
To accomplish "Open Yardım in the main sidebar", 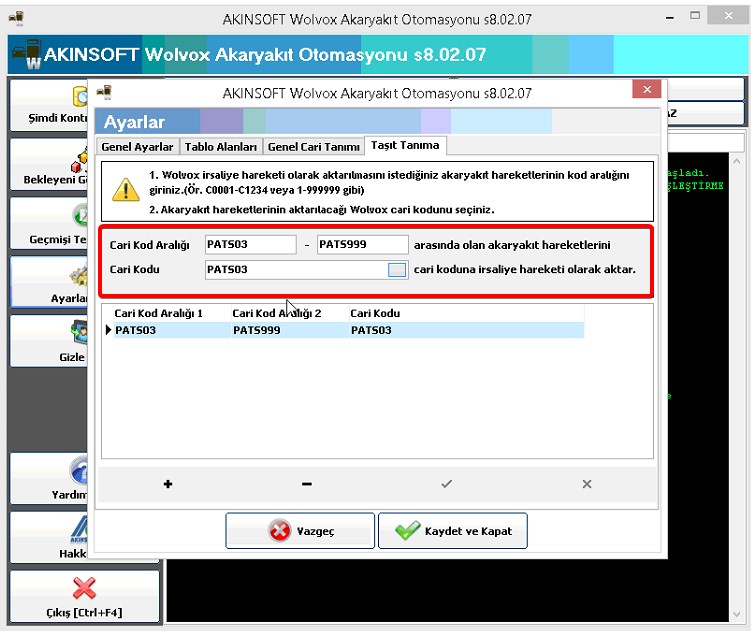I will (48, 478).
